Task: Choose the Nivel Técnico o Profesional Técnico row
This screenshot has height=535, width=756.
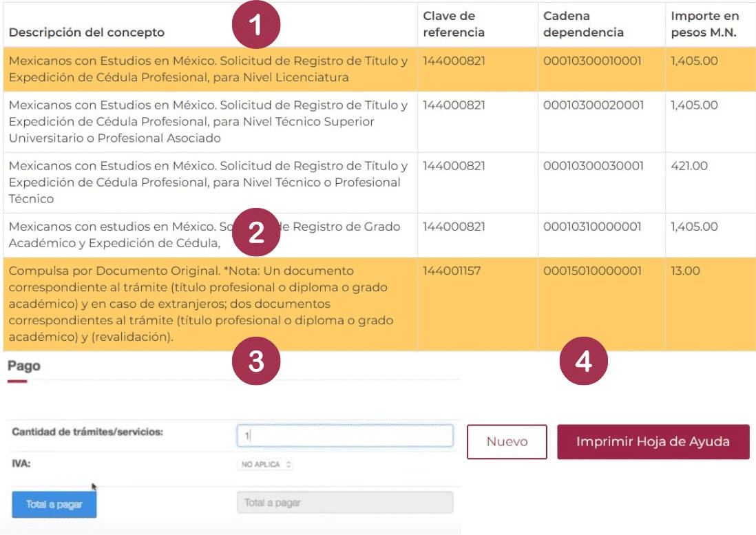Action: click(x=207, y=182)
